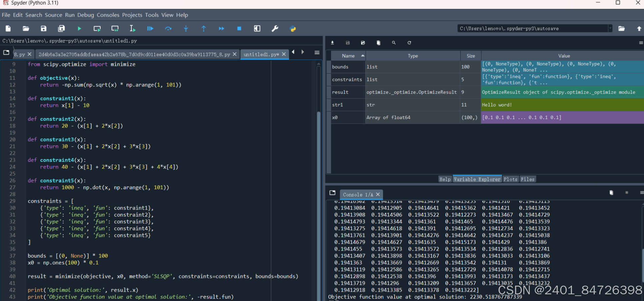The width and height of the screenshot is (644, 301).
Task: Search variables with the magnifier icon
Action: pyautogui.click(x=394, y=43)
